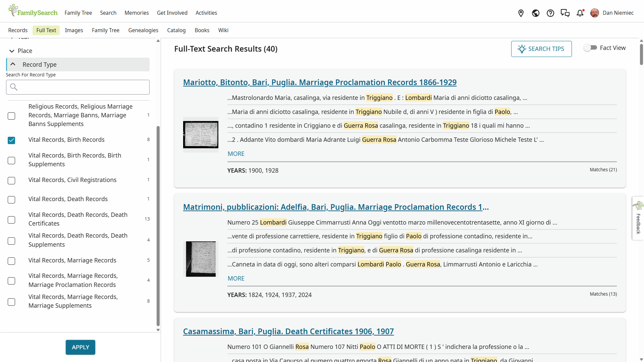Click the globe language icon
Screen dimensions: 644x362
pos(536,13)
